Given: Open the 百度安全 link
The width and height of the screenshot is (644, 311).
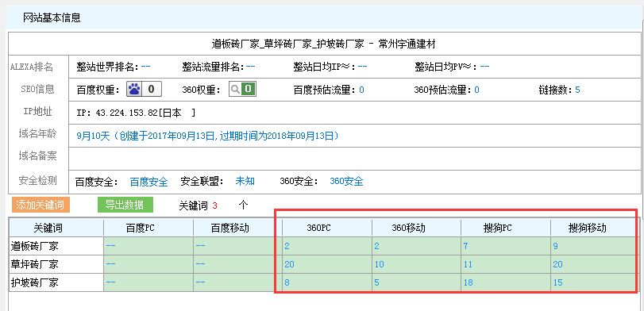Looking at the screenshot, I should [x=149, y=182].
